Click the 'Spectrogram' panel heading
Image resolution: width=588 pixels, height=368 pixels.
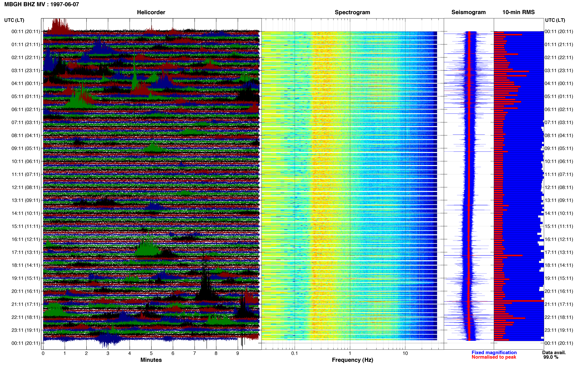pos(352,12)
